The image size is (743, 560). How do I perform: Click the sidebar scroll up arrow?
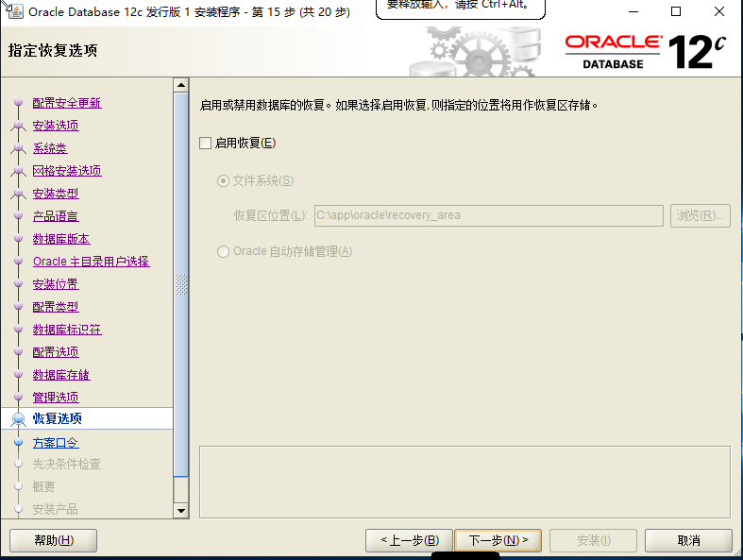(181, 85)
